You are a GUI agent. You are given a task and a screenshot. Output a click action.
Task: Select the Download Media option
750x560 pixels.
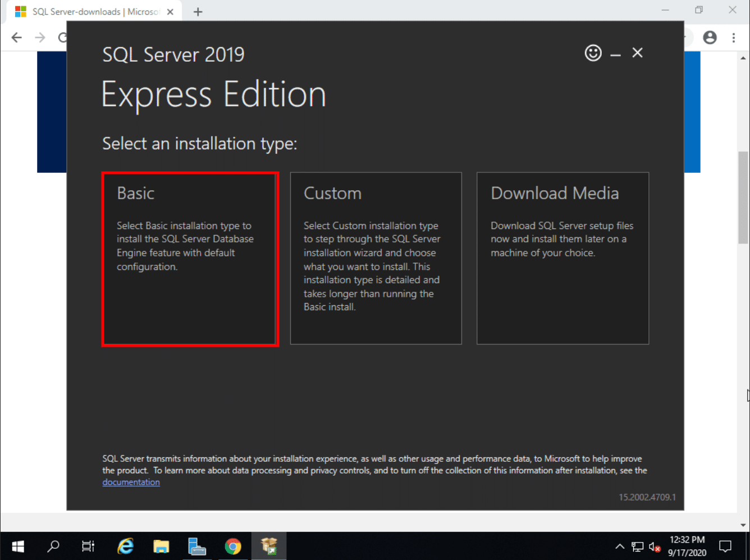(562, 258)
